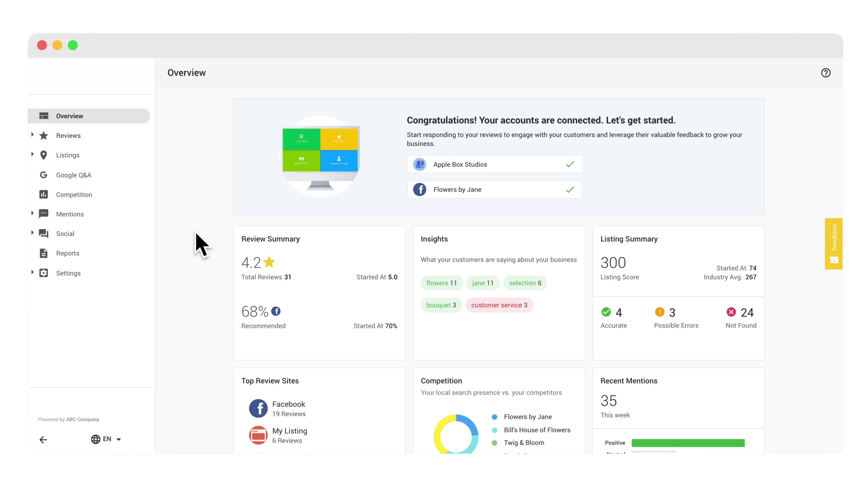868x488 pixels.
Task: Click the Recommended Started At 70% text
Action: click(375, 326)
